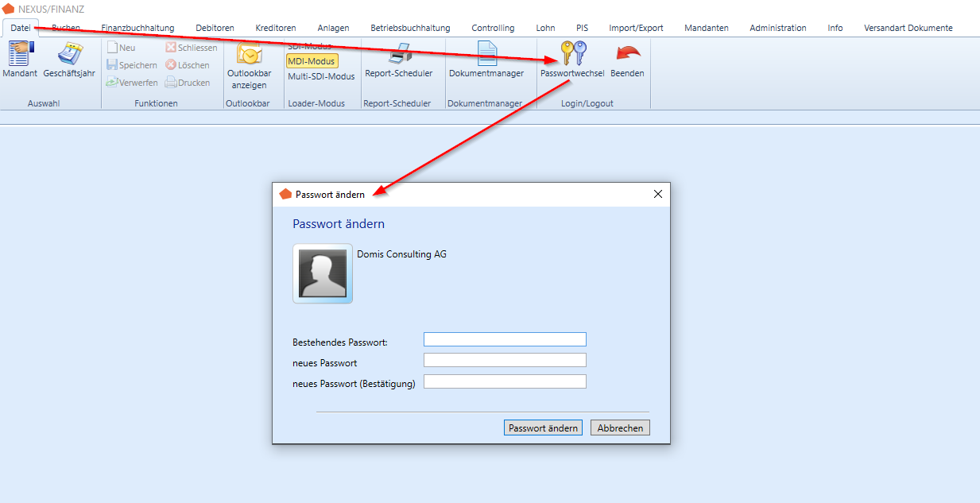This screenshot has width=980, height=503.
Task: Click the Passwort ändern dialog heading
Action: click(339, 224)
